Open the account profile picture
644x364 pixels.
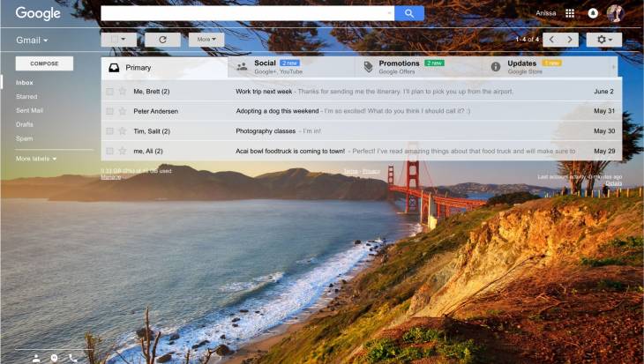[x=615, y=13]
